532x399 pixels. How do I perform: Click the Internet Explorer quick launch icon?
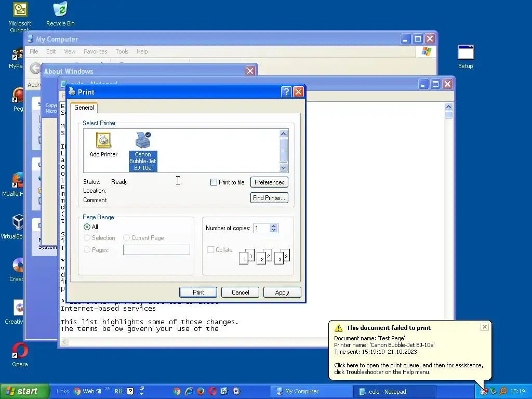(x=189, y=391)
